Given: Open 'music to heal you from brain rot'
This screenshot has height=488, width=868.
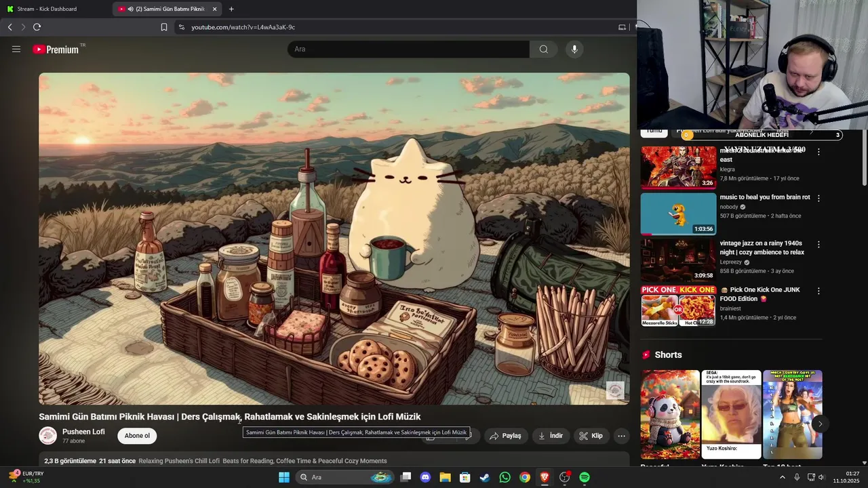Looking at the screenshot, I should click(765, 197).
